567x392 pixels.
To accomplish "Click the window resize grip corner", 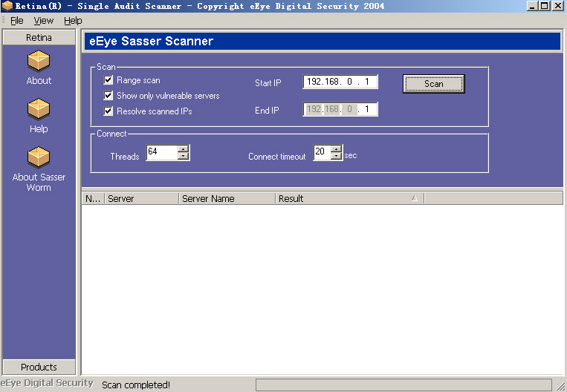I will [560, 386].
